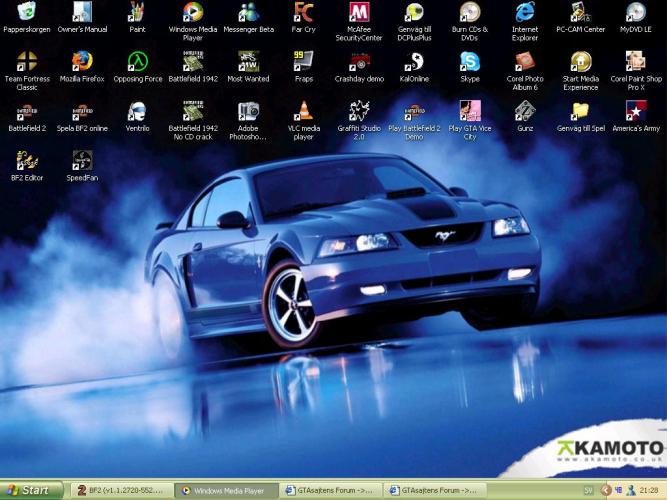The image size is (667, 500).
Task: Select the Skype desktop icon
Action: (469, 61)
